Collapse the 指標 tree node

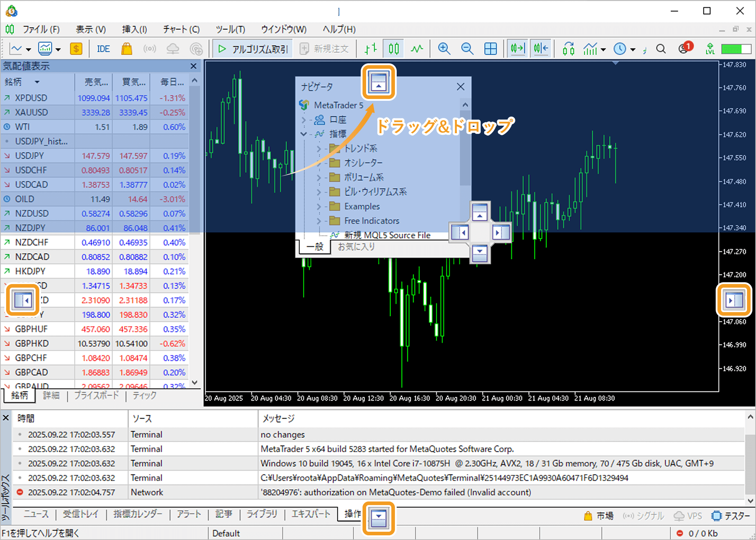303,134
